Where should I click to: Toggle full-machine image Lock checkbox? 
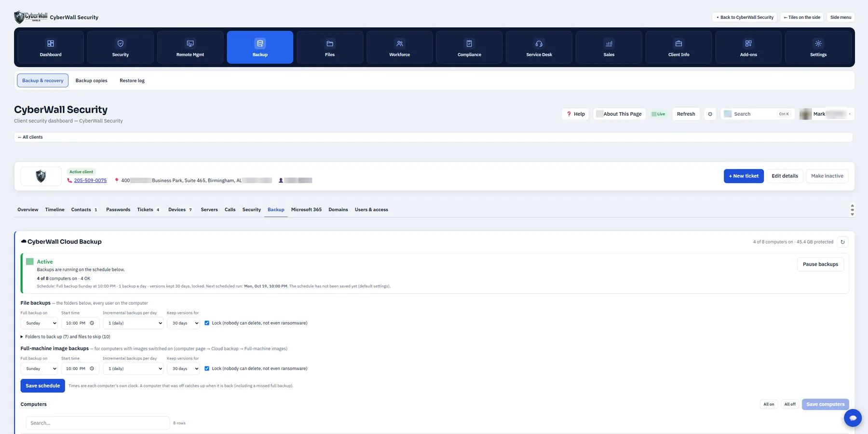(x=207, y=368)
